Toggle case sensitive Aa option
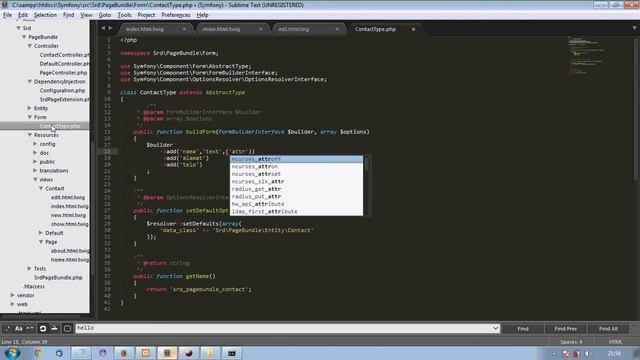Image resolution: width=640 pixels, height=360 pixels. point(19,329)
